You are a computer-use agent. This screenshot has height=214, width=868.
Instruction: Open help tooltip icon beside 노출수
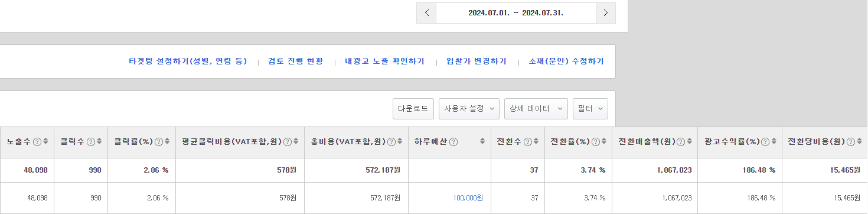[x=37, y=142]
